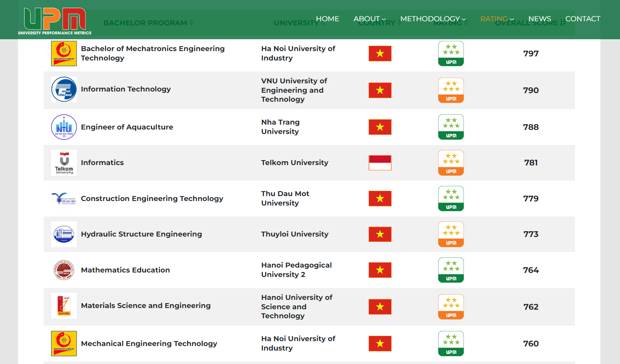Screen dimensions: 620x364
Task: Open Materials Science and Engineering program
Action: coord(146,306)
